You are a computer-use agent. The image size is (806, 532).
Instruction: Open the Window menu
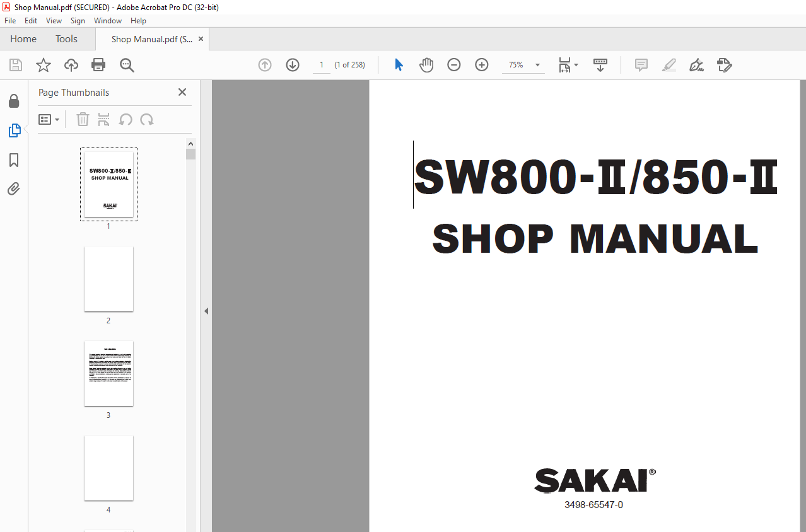click(x=108, y=21)
